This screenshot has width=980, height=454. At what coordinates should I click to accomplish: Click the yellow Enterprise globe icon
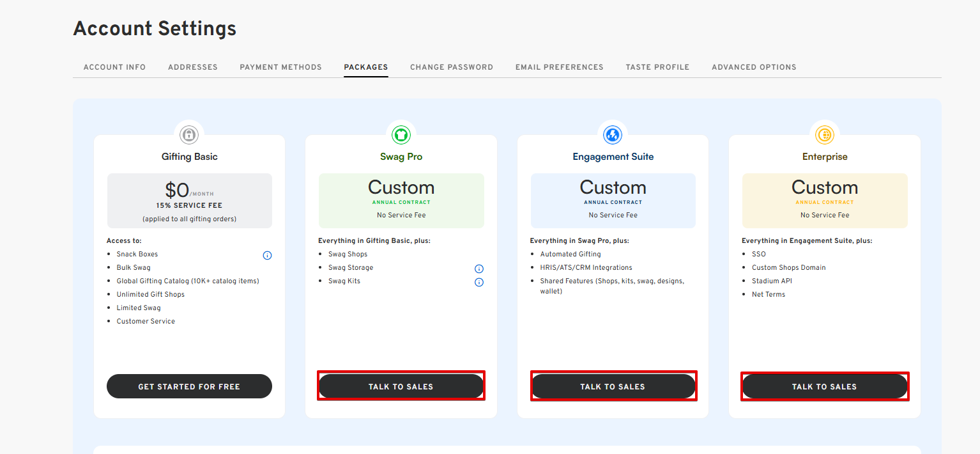pos(825,135)
